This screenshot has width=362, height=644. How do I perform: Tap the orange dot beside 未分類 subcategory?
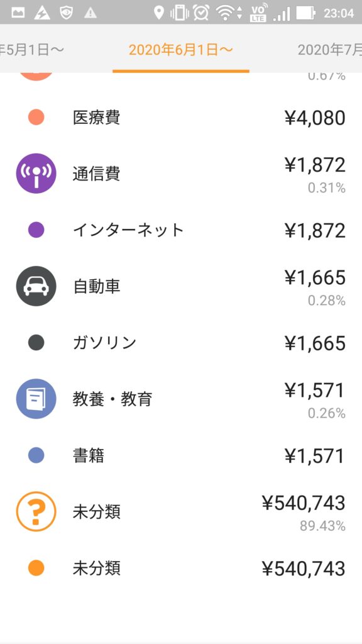(x=36, y=569)
